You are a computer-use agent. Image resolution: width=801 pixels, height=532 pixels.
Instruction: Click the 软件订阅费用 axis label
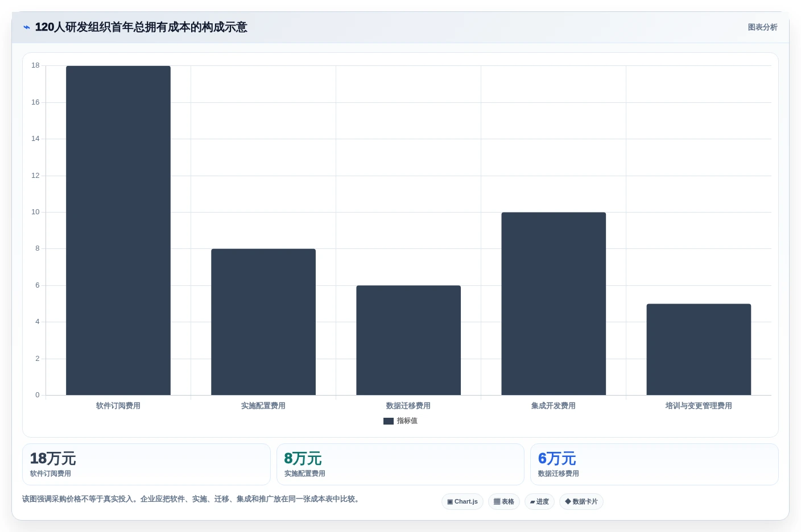click(118, 406)
